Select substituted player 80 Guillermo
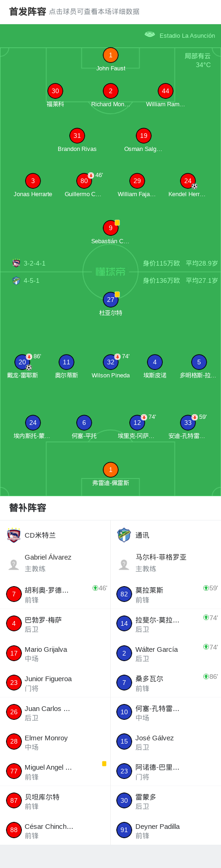Screen dimensions: 221x868 pyautogui.click(x=84, y=181)
